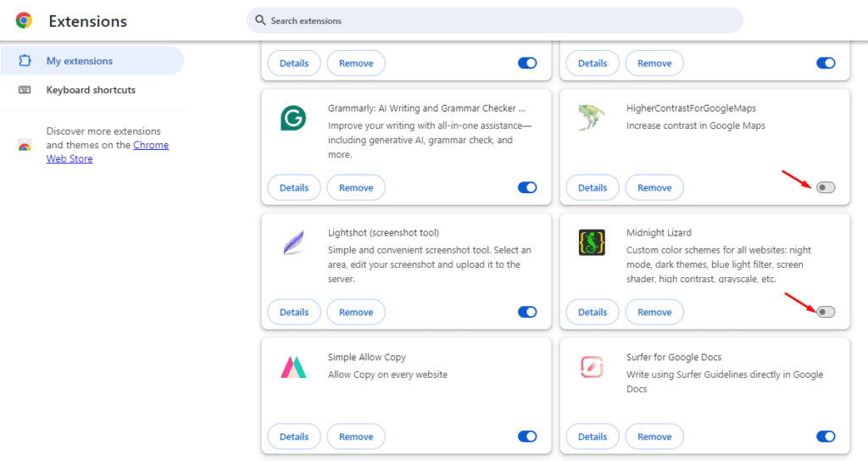Open the Keyboard shortcuts section
Screen dimensions: 868x461
(x=92, y=90)
